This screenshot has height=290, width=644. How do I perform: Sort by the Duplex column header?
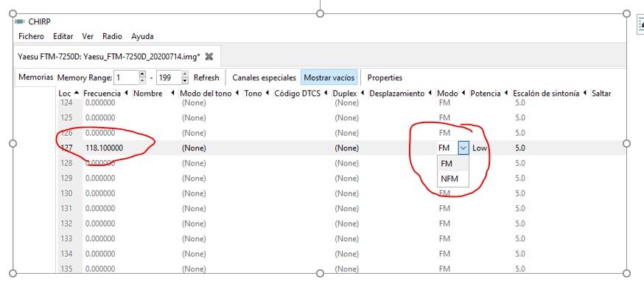[349, 94]
